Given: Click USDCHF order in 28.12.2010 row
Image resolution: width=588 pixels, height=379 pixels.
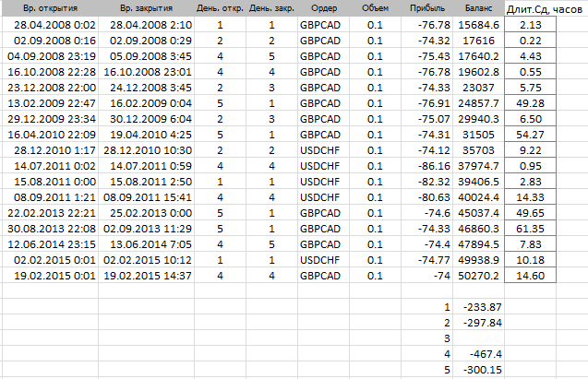Looking at the screenshot, I should [324, 150].
